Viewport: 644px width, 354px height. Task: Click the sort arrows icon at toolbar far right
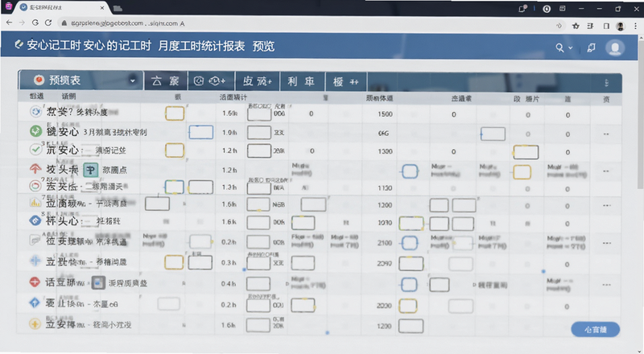pyautogui.click(x=606, y=83)
